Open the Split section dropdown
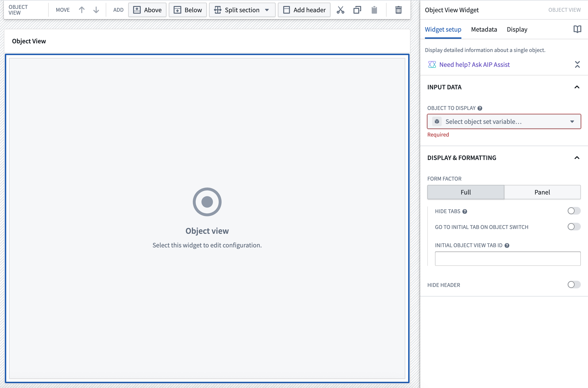 click(242, 10)
